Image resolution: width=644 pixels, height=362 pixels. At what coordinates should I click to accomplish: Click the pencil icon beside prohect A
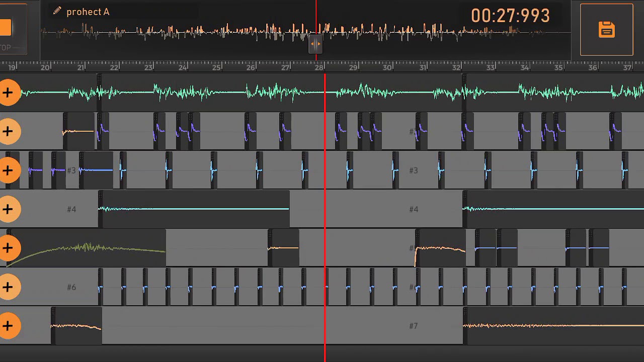(x=57, y=11)
